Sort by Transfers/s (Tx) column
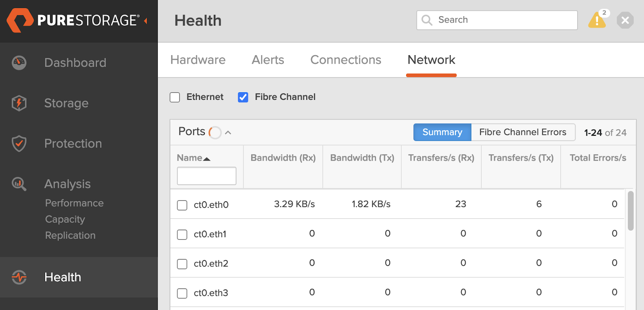This screenshot has width=644, height=310. tap(521, 158)
